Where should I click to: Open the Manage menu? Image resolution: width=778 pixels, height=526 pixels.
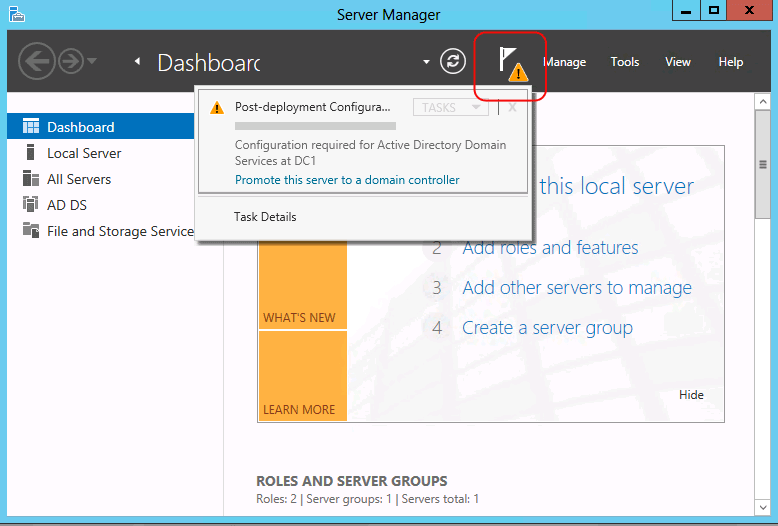pos(565,62)
